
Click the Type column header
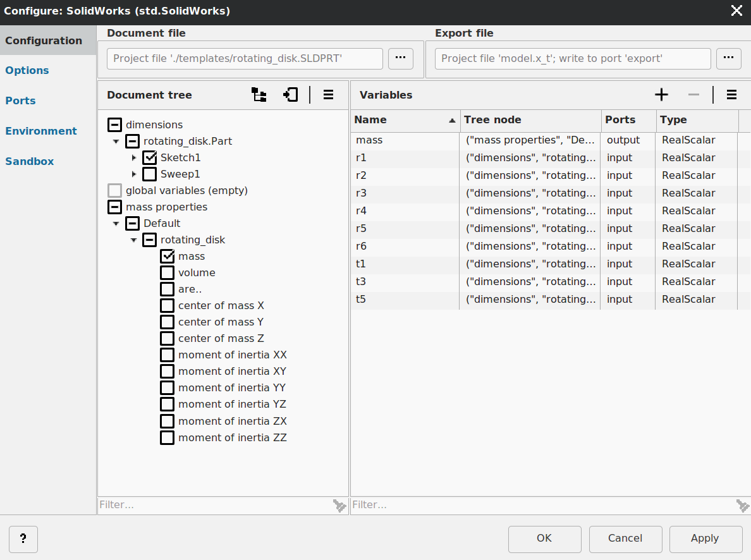[x=697, y=120]
